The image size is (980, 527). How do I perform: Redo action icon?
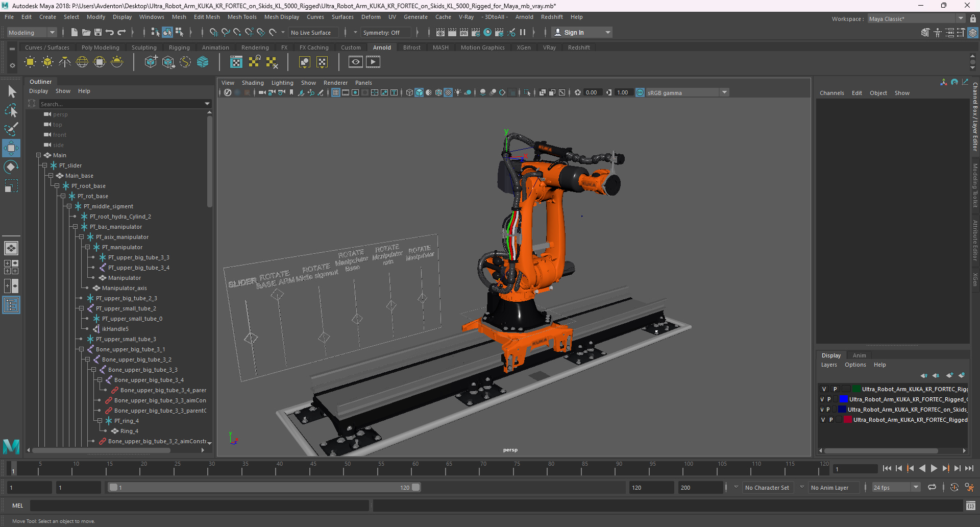click(x=121, y=32)
